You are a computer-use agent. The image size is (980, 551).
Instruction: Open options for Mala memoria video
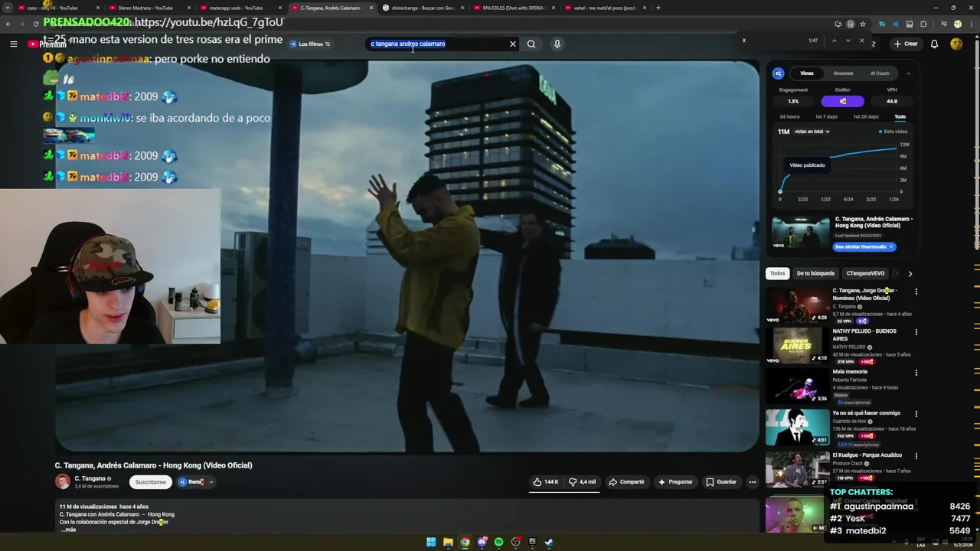[x=916, y=373]
